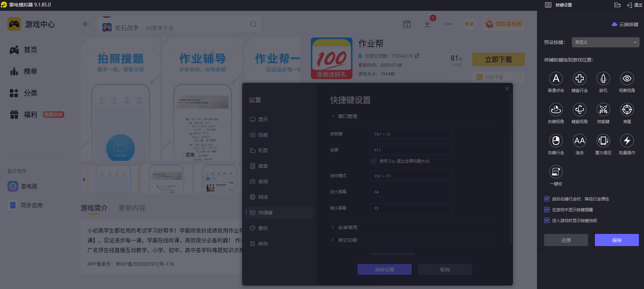Open 快捷键 settings tab
Image resolution: width=644 pixels, height=289 pixels.
(x=279, y=213)
